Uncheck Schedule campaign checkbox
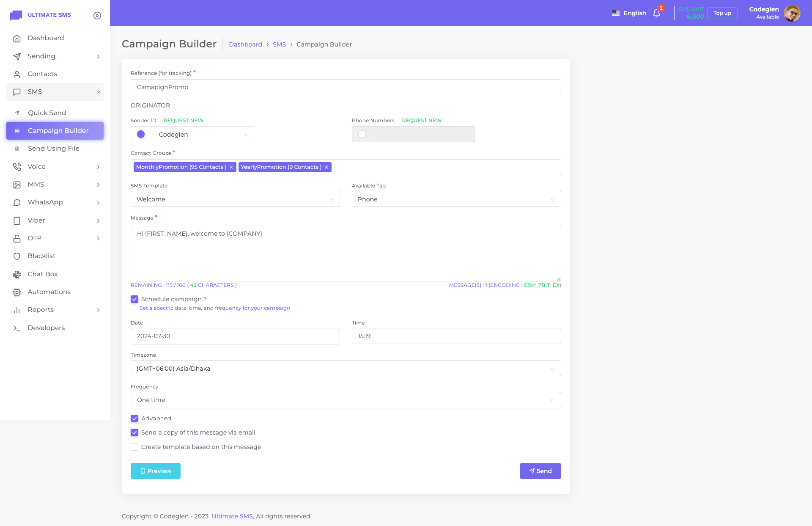 click(x=134, y=299)
